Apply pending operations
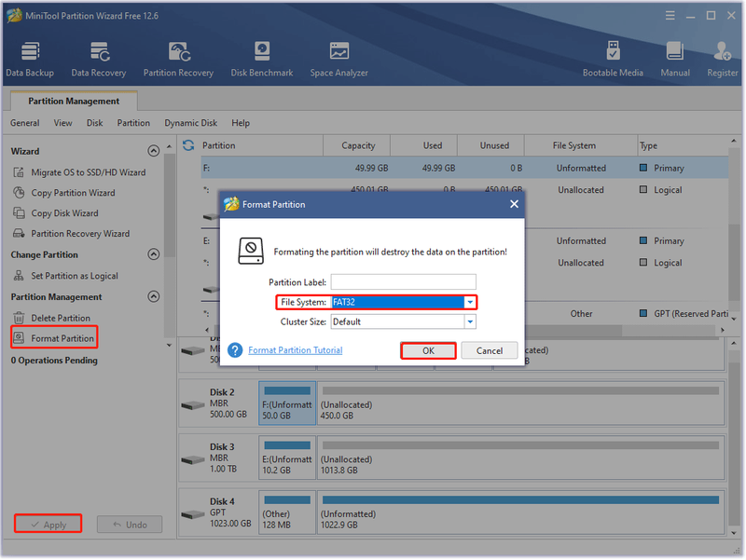Image resolution: width=746 pixels, height=560 pixels. [x=48, y=525]
